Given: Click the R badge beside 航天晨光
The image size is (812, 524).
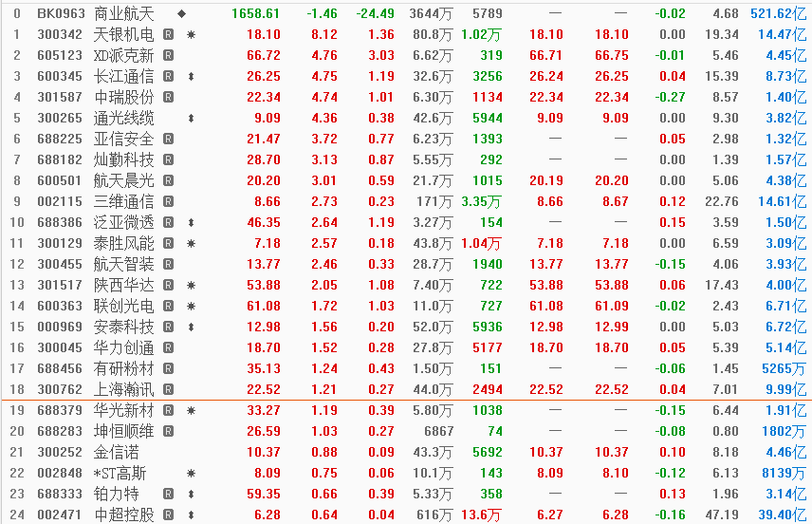Looking at the screenshot, I should pos(168,180).
